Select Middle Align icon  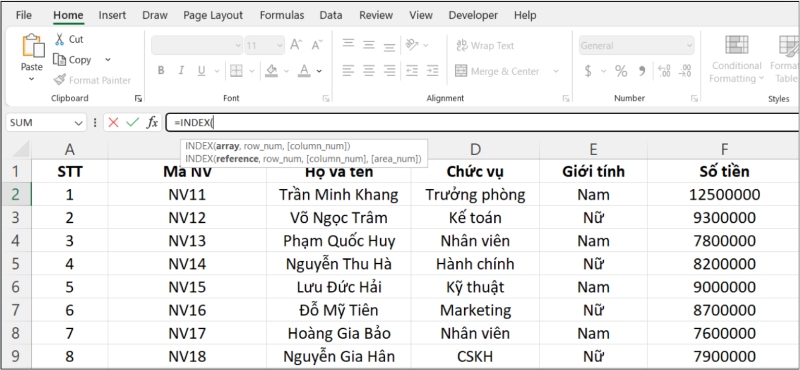tap(369, 45)
